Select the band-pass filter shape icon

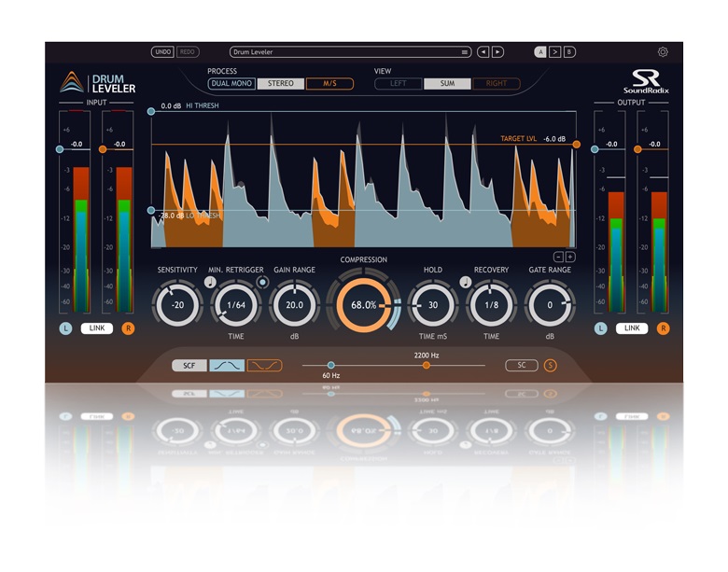[227, 366]
